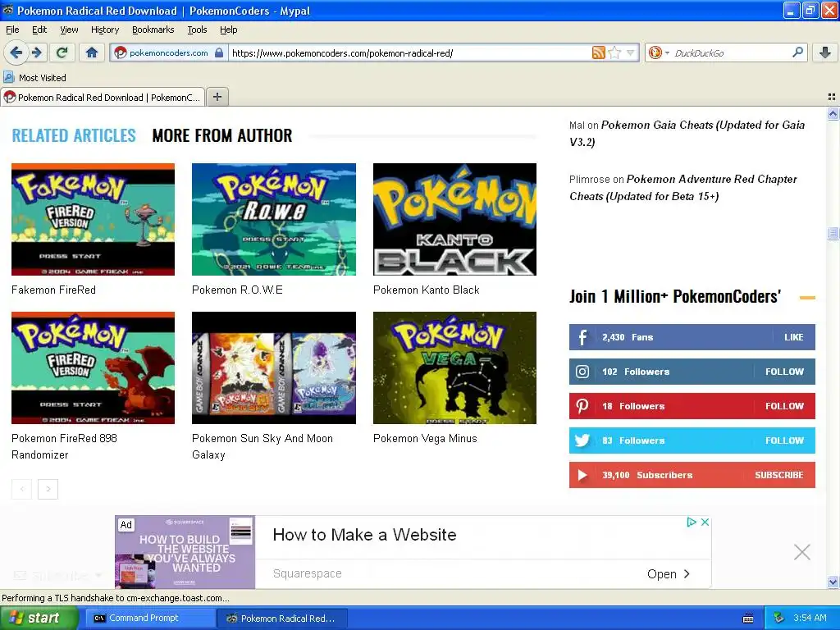Open a new tab with plus button
The image size is (840, 630).
pos(217,97)
